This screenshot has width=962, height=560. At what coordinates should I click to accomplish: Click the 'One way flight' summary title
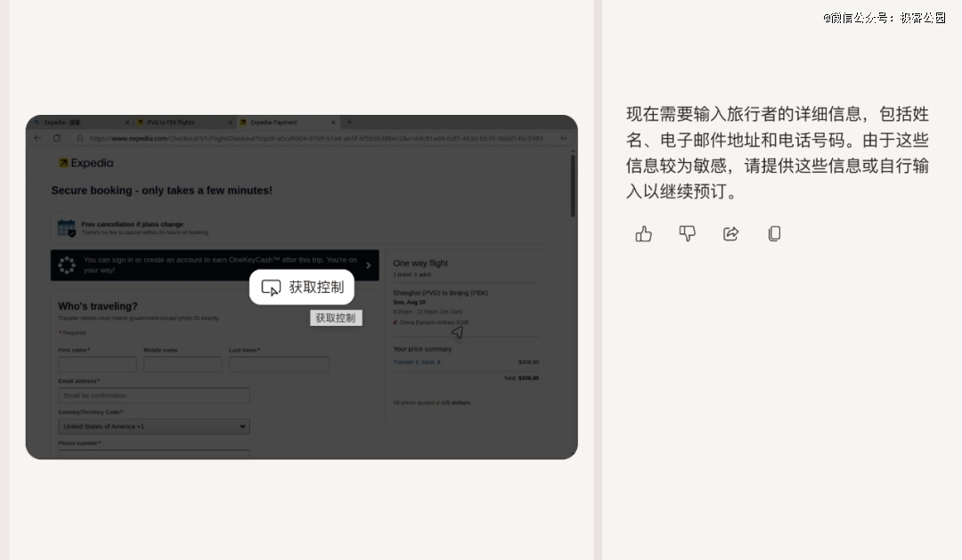420,264
